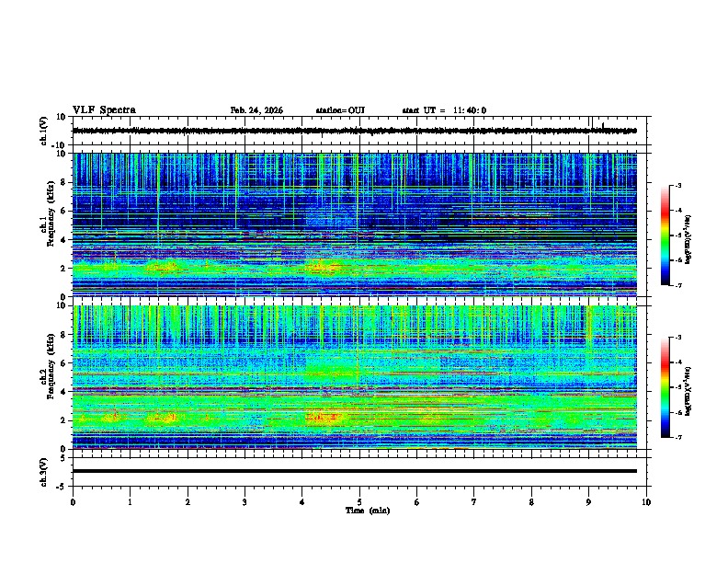Click the time axis tick label "10"

click(x=646, y=502)
